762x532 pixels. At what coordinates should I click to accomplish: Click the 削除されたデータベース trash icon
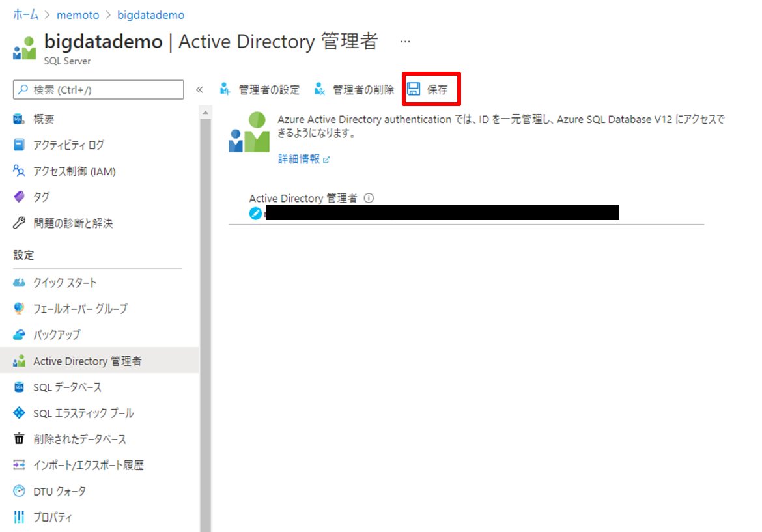[19, 439]
